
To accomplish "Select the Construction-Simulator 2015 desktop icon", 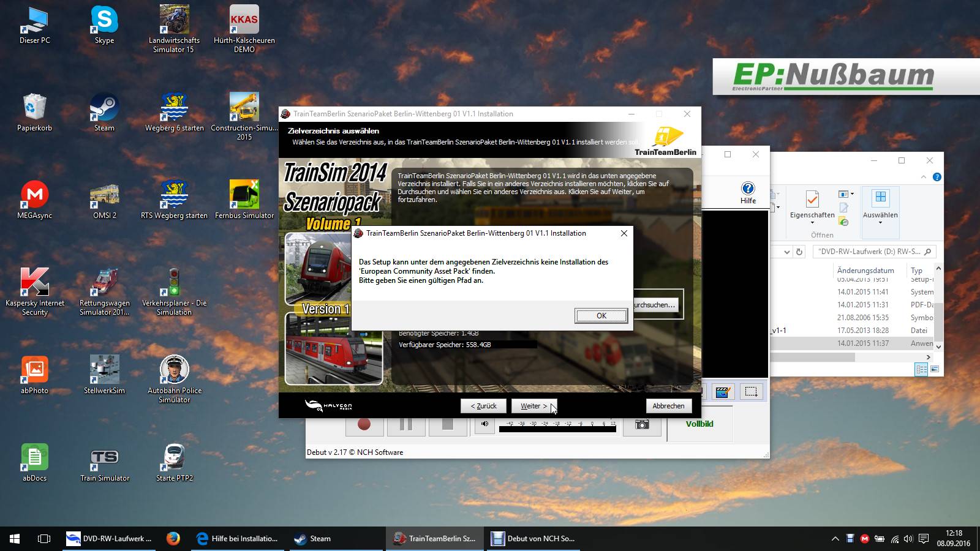I will tap(244, 117).
